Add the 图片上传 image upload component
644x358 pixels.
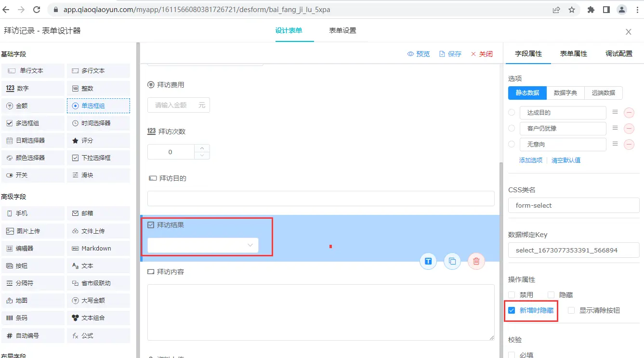[33, 231]
